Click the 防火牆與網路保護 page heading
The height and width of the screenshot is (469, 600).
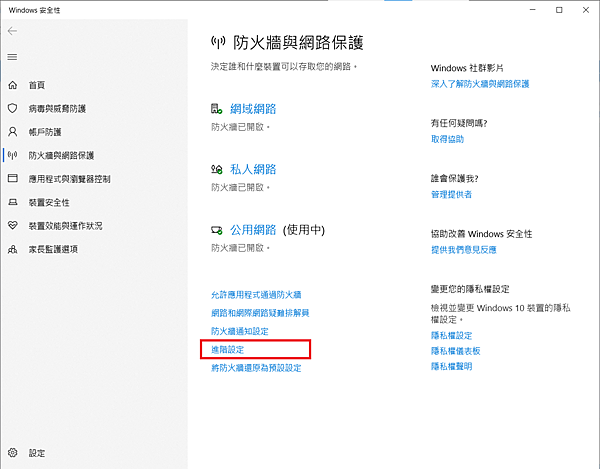[x=298, y=42]
